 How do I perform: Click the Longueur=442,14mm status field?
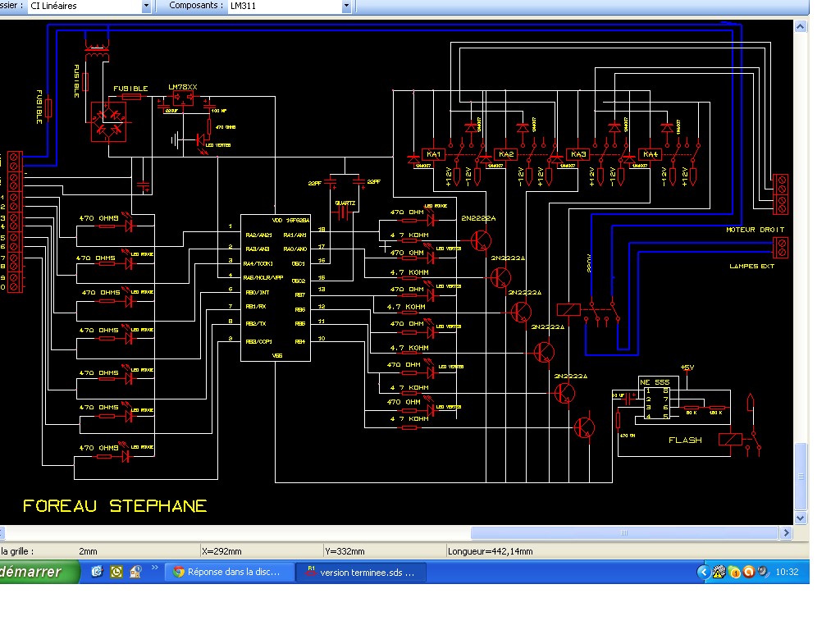(491, 551)
